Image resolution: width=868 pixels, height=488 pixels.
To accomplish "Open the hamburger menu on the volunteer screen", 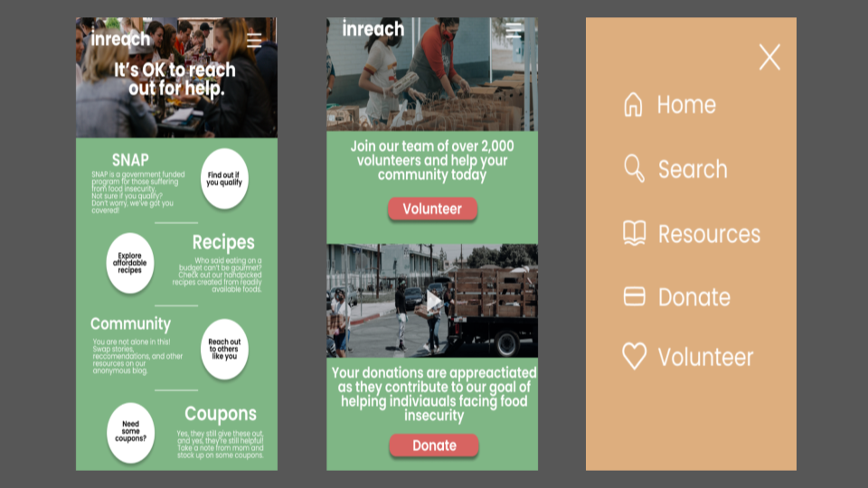I will coord(514,30).
